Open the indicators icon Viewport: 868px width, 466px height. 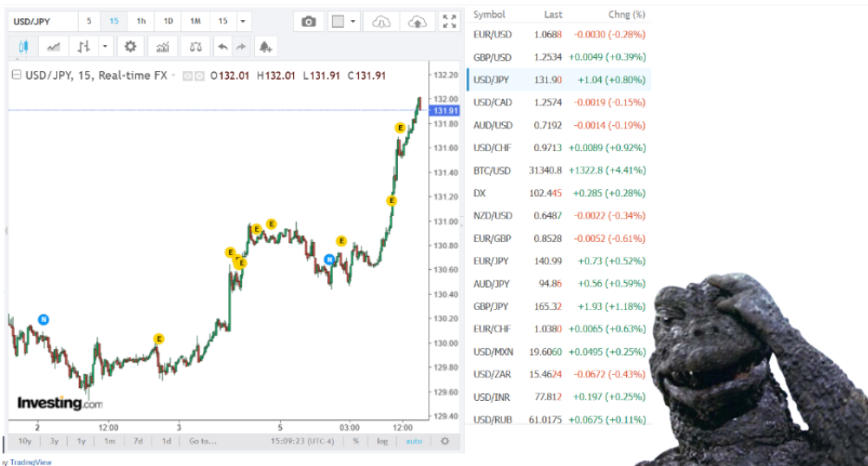pyautogui.click(x=163, y=47)
